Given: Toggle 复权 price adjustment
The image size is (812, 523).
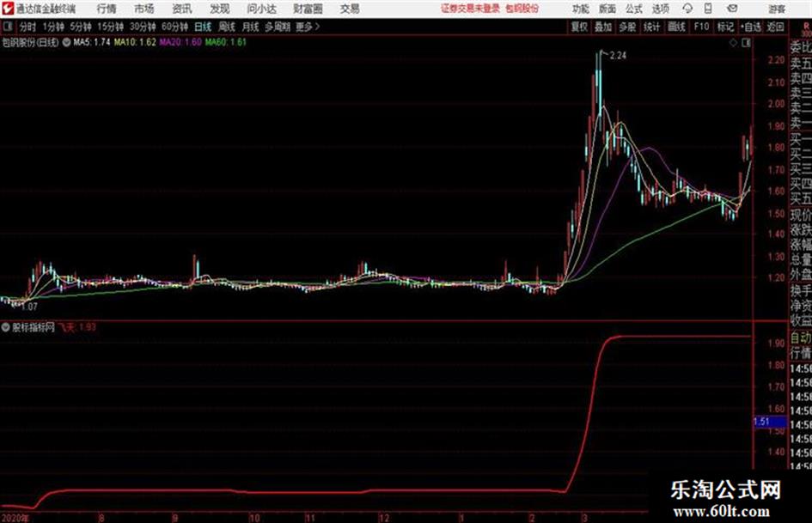Looking at the screenshot, I should pos(579,27).
